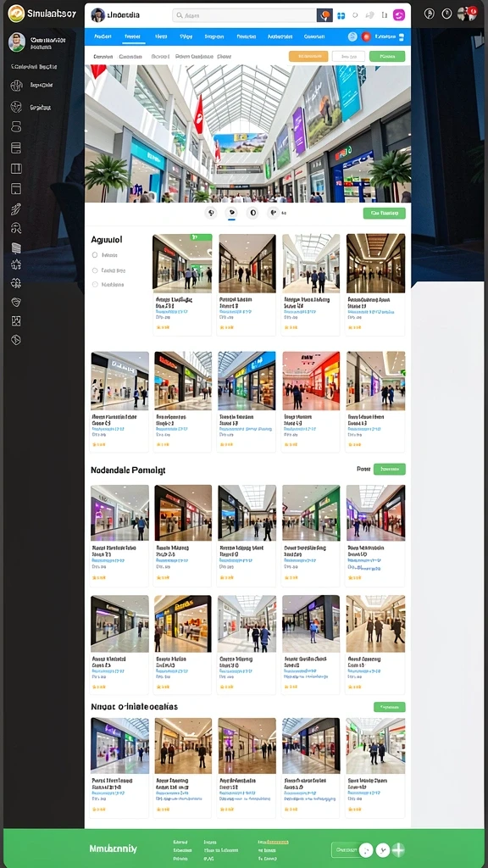Click the green button beside Nuqot o-lniateoealtas heading
Viewport: 488px width, 868px height.
(390, 707)
